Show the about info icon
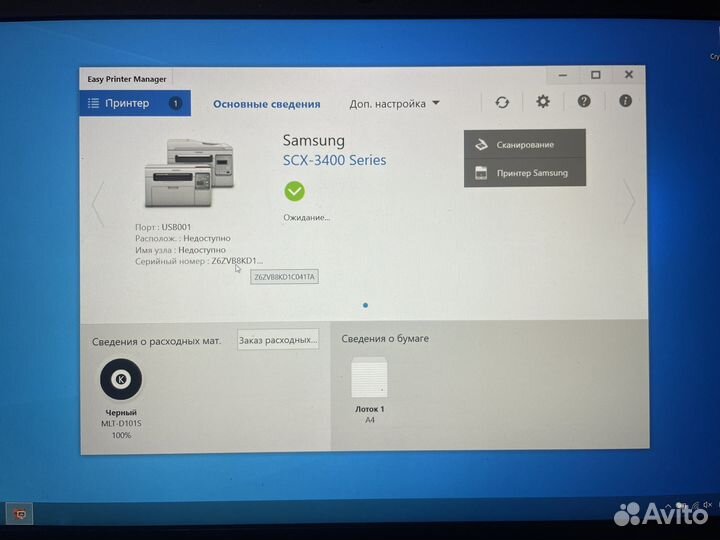The width and height of the screenshot is (720, 540). click(x=625, y=101)
